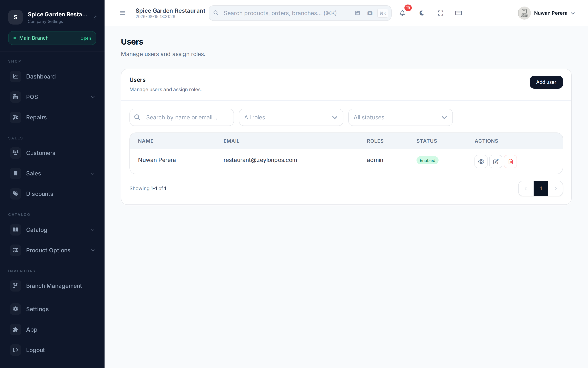Enter fullscreen mode via expand icon
The width and height of the screenshot is (588, 368).
pos(441,13)
